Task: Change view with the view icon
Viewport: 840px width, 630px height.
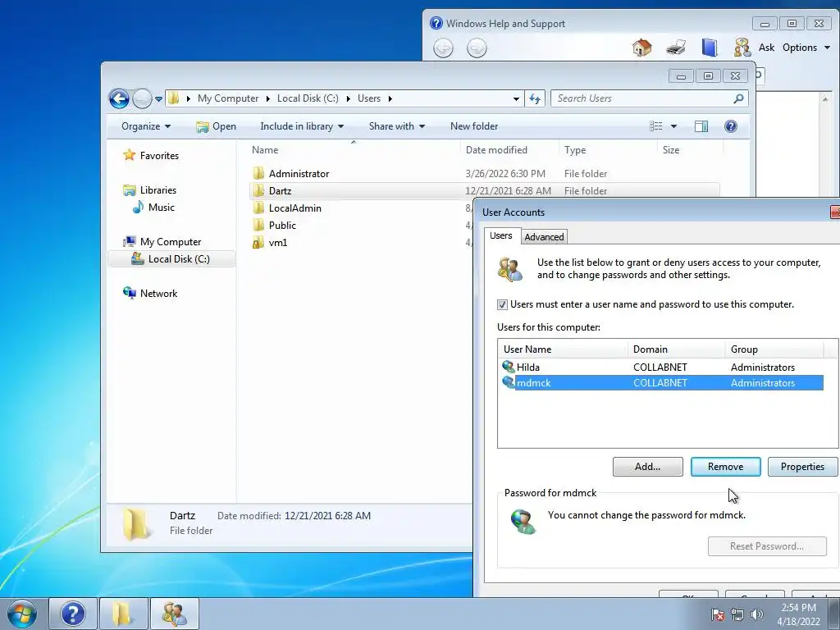Action: [655, 126]
